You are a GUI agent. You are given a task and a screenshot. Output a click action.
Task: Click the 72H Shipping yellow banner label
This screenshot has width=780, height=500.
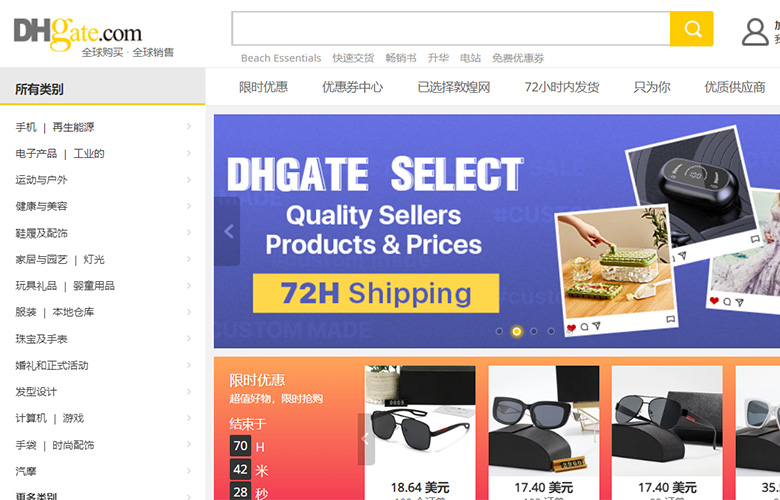click(376, 293)
